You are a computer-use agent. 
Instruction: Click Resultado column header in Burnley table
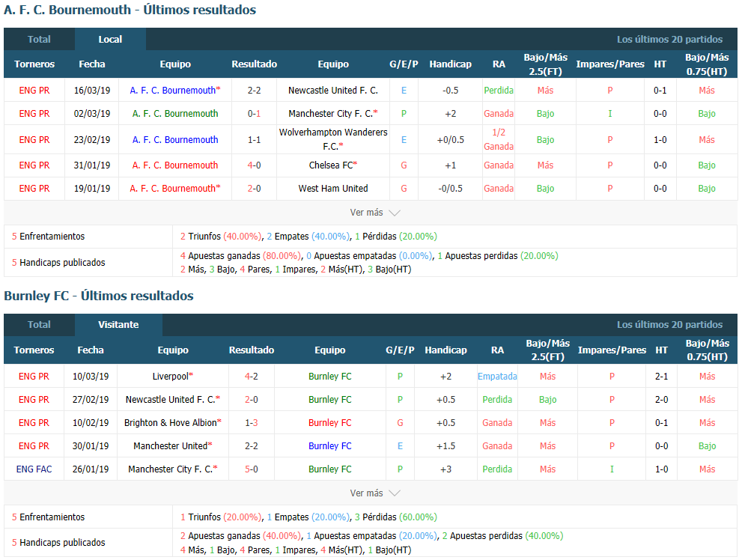252,350
